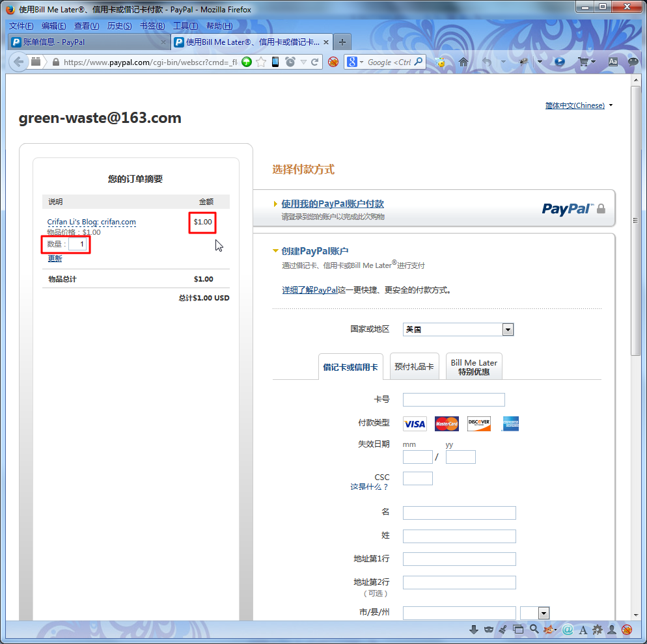Image resolution: width=647 pixels, height=644 pixels.
Task: Click the gear settings icon in status bar
Action: click(597, 630)
